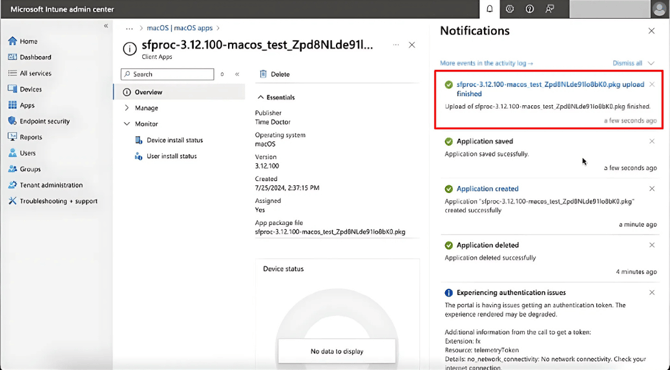Click the Version value 3.12.100
This screenshot has width=670, height=370.
267,166
